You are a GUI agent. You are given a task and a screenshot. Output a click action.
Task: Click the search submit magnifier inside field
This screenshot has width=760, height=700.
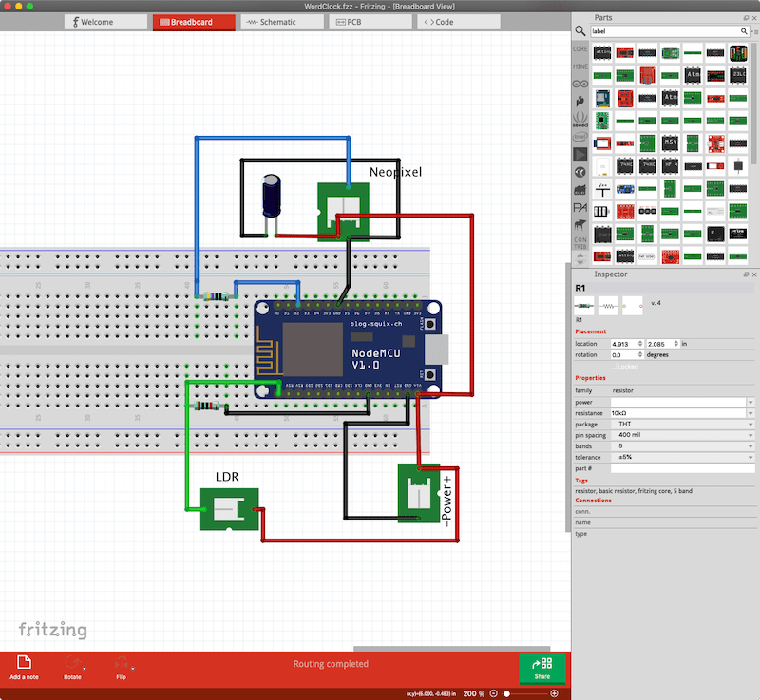click(x=744, y=31)
